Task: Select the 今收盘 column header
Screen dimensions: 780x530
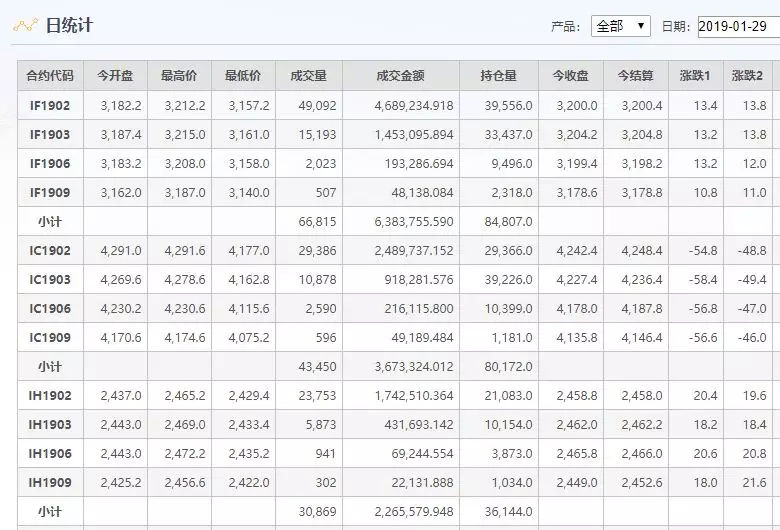Action: click(x=570, y=76)
